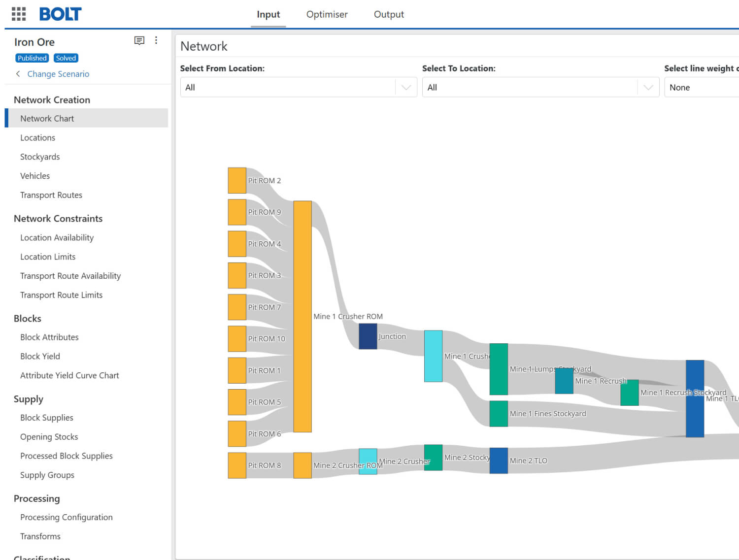
Task: Go to Processing Configuration in sidebar
Action: point(67,517)
